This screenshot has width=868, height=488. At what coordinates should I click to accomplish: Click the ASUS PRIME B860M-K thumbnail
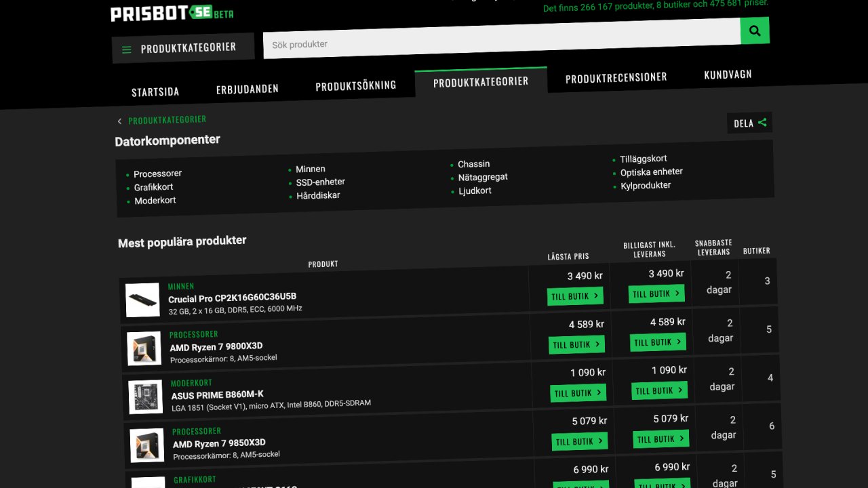[x=146, y=397]
